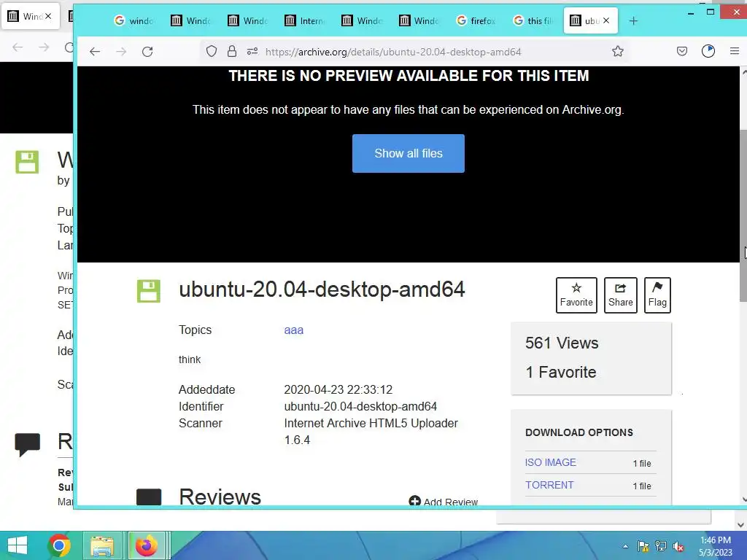Click scrollbar up arrow in front window
Image resolution: width=747 pixels, height=560 pixels.
pyautogui.click(x=743, y=72)
